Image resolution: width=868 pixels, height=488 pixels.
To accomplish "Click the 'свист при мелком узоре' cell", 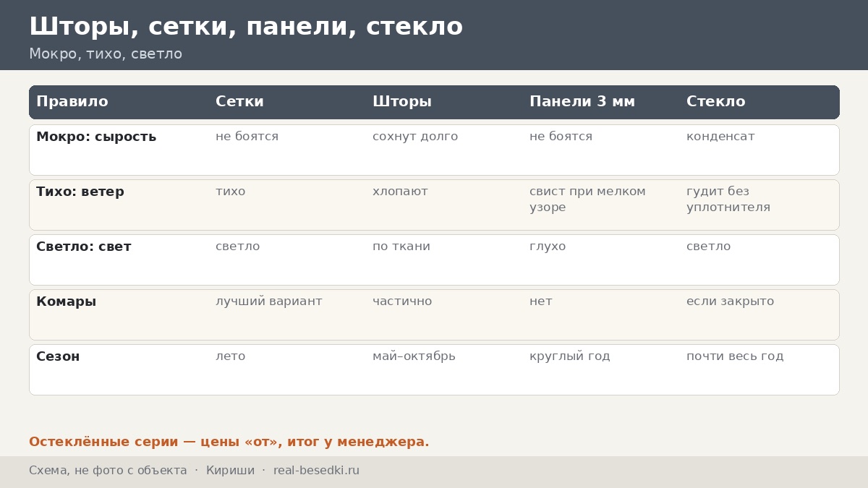I will tap(587, 200).
